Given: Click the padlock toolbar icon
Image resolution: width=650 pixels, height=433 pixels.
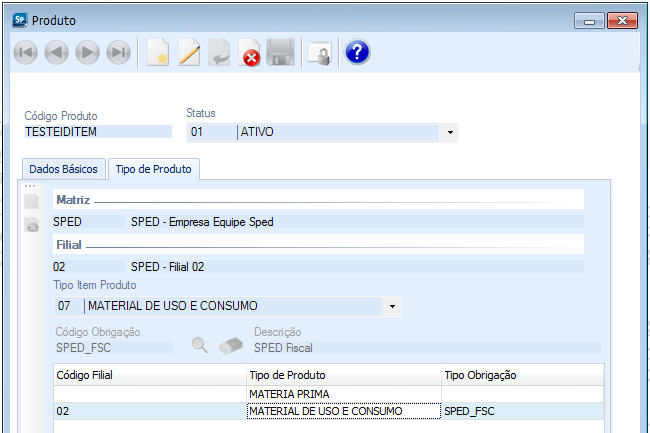Looking at the screenshot, I should point(320,53).
